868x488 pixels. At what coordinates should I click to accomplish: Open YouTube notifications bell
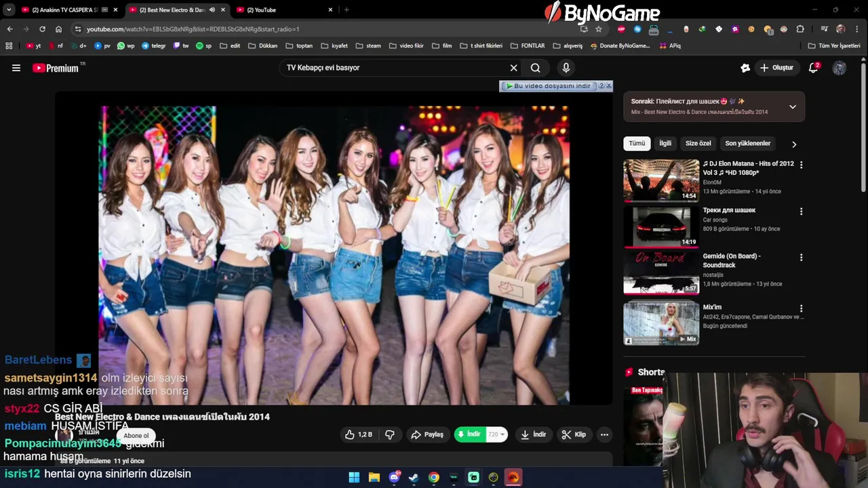click(x=814, y=68)
